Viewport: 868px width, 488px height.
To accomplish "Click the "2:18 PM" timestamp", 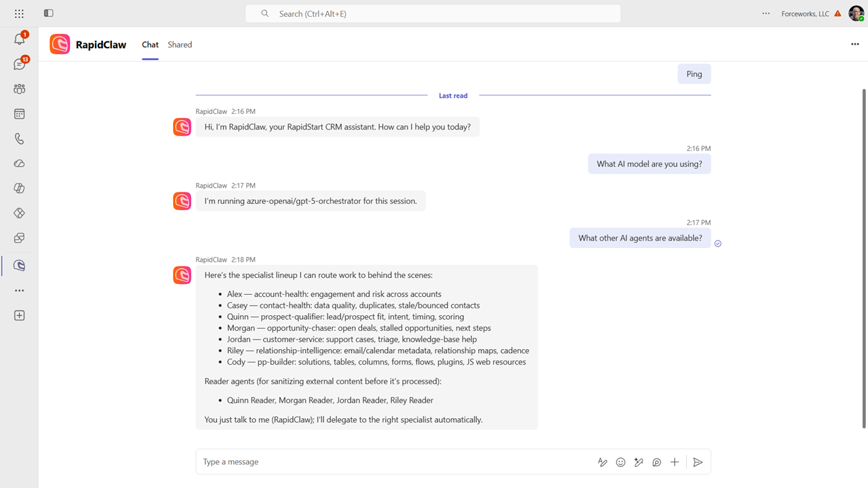I will pyautogui.click(x=243, y=260).
